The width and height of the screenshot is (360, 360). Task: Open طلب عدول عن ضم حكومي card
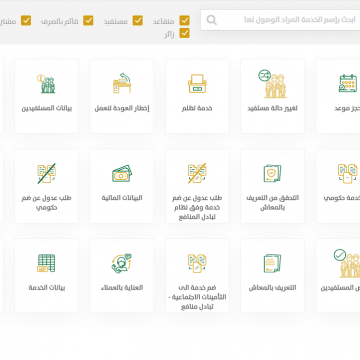(x=47, y=186)
